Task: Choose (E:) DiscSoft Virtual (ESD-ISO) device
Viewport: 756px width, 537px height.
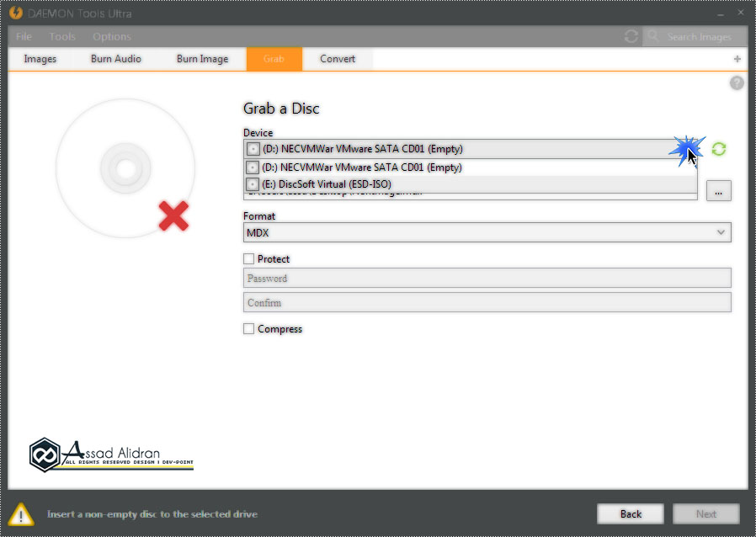Action: (x=470, y=184)
